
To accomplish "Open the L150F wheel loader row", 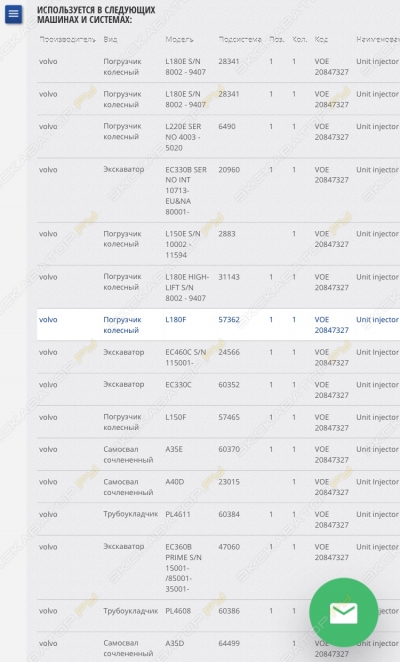I will tap(218, 422).
